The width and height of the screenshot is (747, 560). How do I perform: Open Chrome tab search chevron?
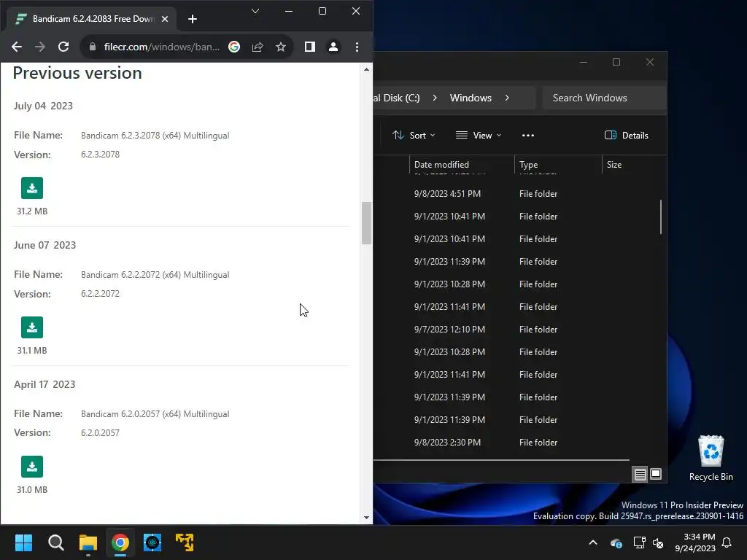[255, 11]
